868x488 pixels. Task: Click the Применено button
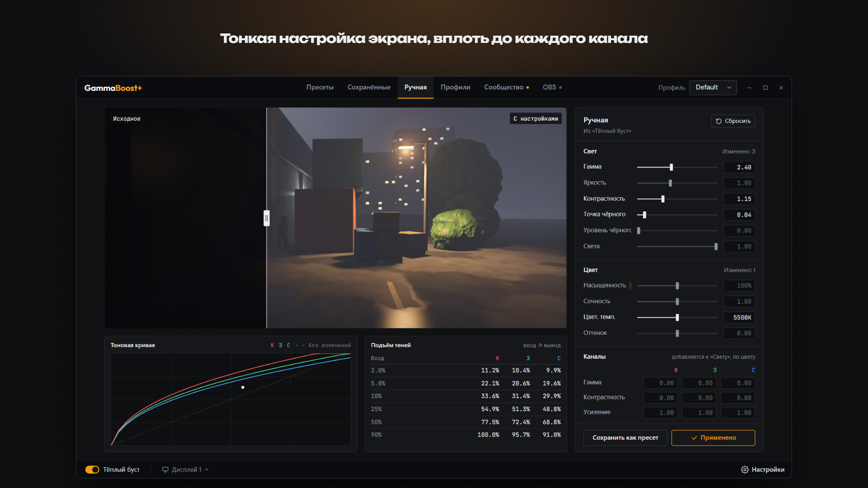[x=713, y=438]
